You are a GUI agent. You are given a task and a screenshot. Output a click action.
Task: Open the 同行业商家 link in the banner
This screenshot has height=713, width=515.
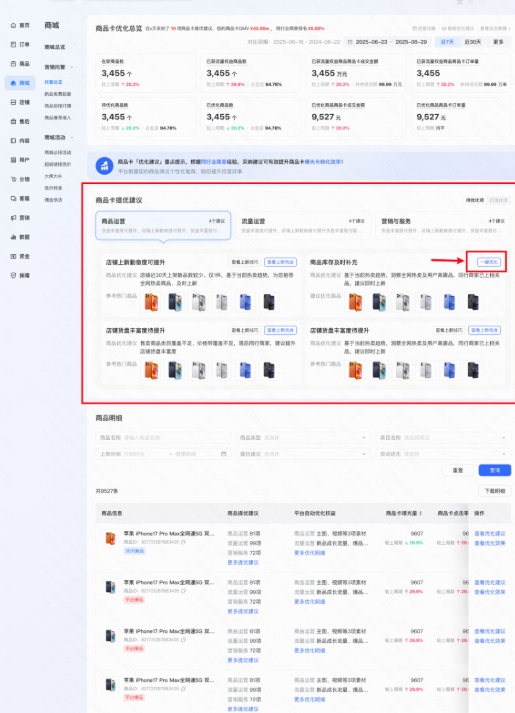point(214,161)
